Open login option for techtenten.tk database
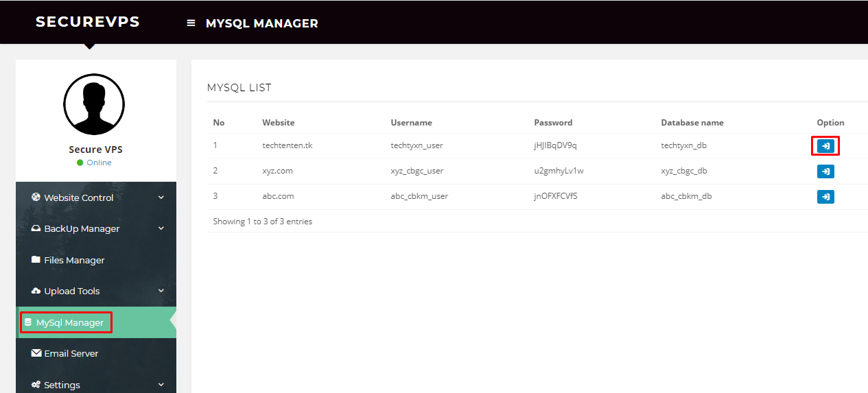This screenshot has width=868, height=393. point(825,146)
